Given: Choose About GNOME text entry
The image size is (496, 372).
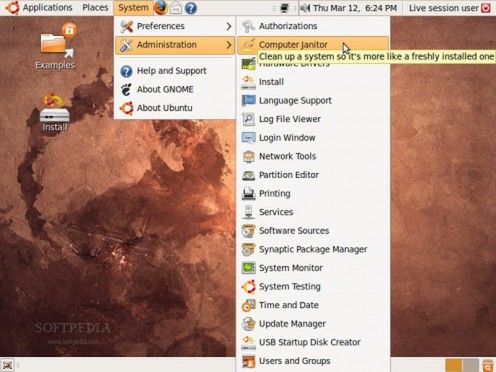Looking at the screenshot, I should pos(165,89).
